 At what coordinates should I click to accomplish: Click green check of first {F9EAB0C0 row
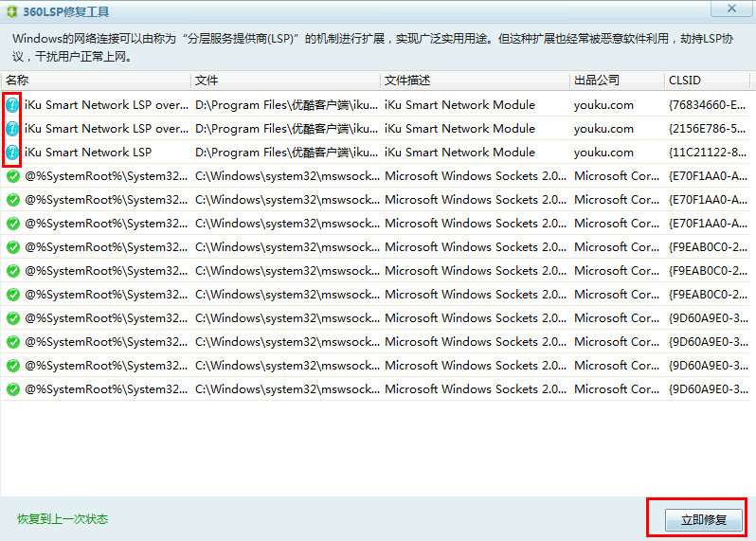point(13,247)
